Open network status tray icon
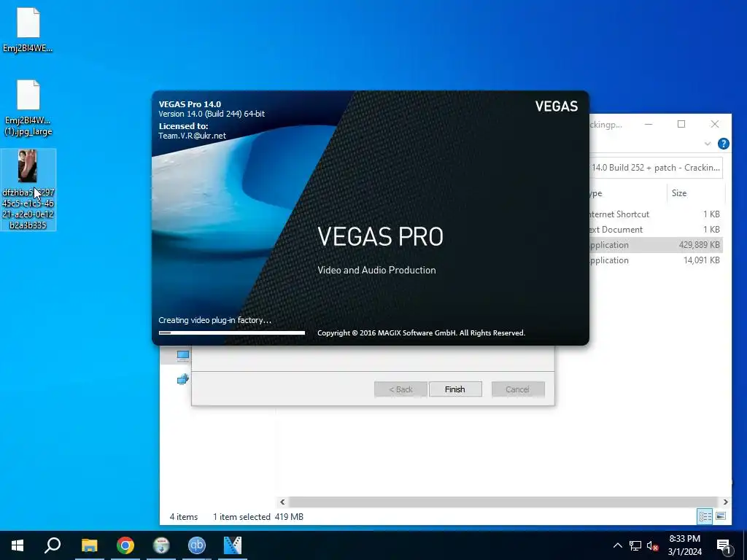 pos(635,545)
